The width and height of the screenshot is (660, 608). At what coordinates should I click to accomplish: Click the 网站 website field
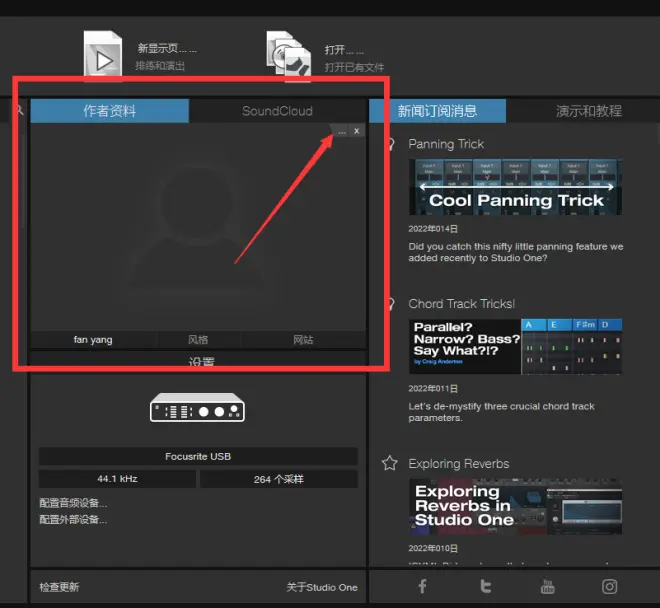pyautogui.click(x=303, y=339)
